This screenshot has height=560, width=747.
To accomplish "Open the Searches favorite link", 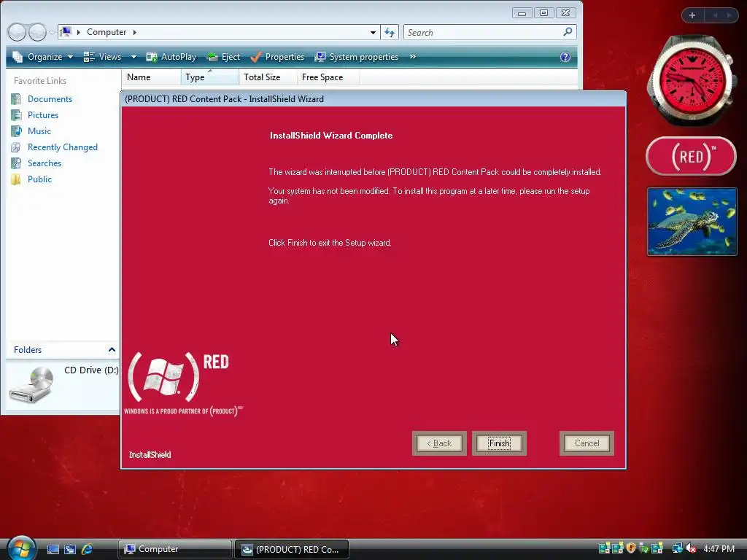I will (x=44, y=163).
